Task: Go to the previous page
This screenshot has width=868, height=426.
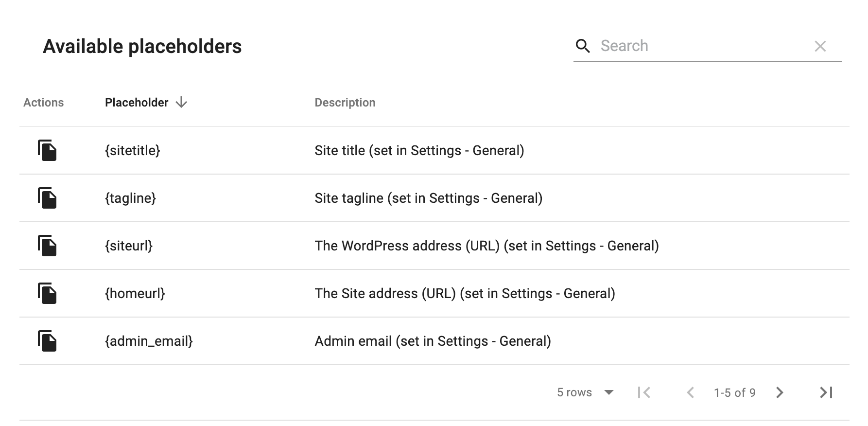Action: click(x=690, y=392)
